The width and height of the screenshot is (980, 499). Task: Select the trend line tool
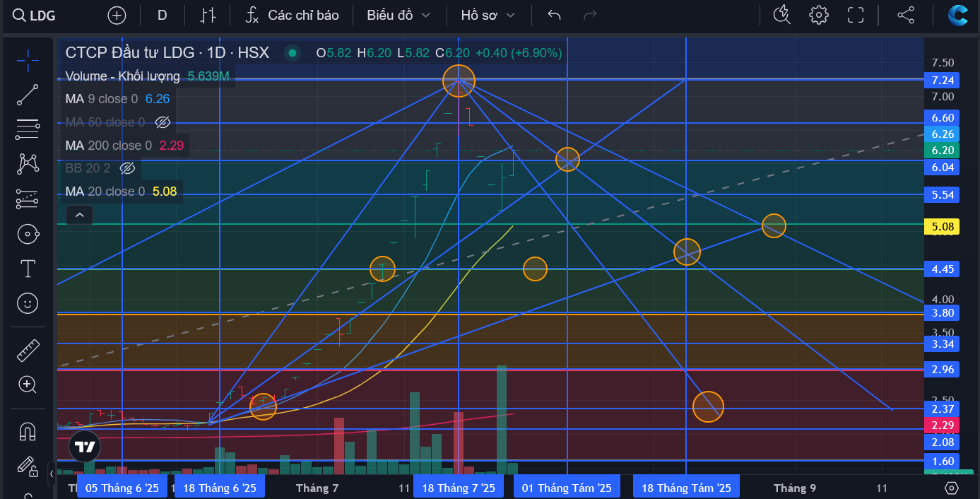(x=28, y=95)
